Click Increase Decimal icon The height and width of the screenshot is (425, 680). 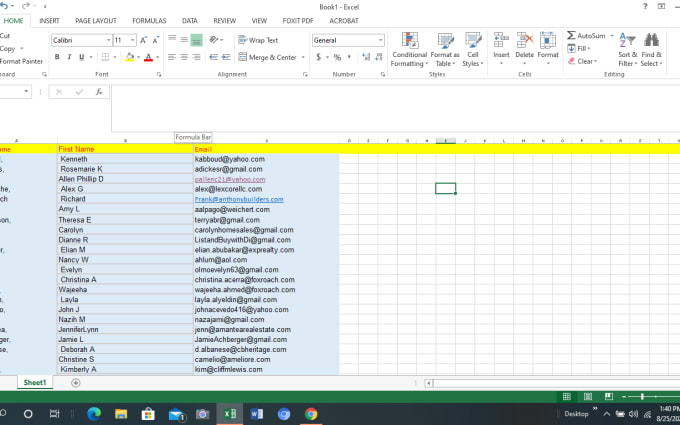pyautogui.click(x=366, y=57)
